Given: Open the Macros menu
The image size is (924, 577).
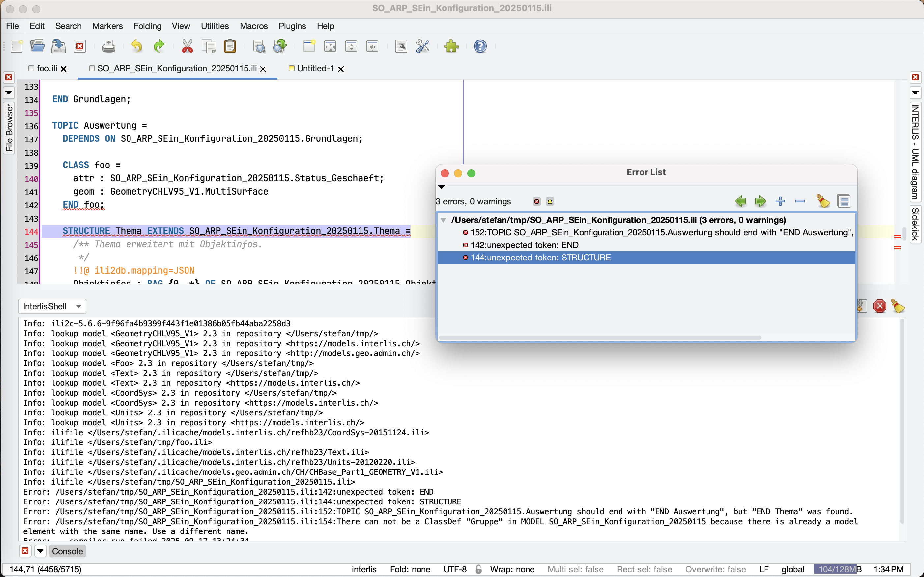Looking at the screenshot, I should 254,26.
